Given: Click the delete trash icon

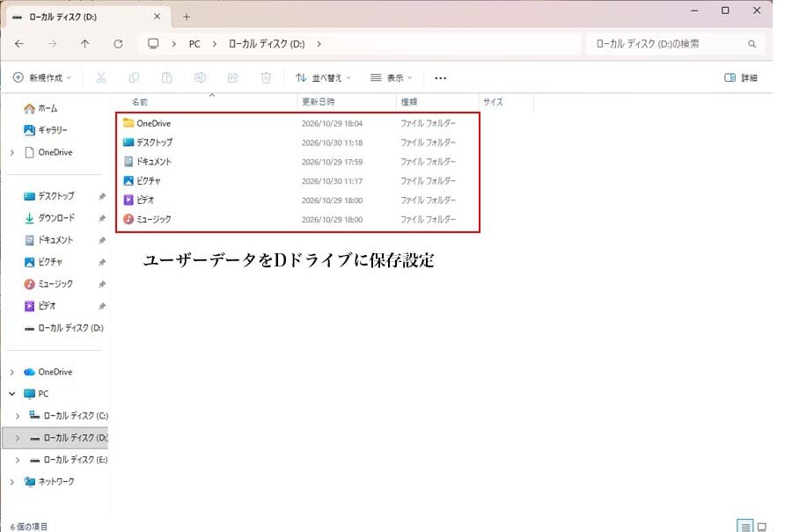Looking at the screenshot, I should (266, 77).
